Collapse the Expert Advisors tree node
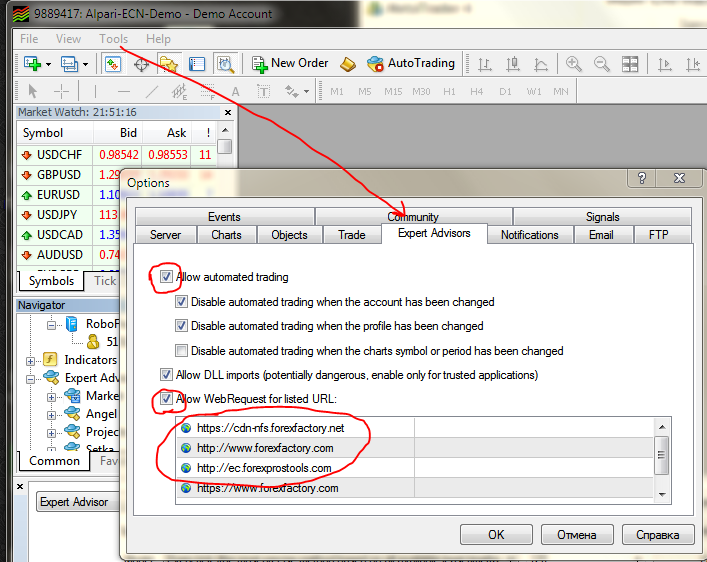Viewport: 707px width, 562px height. (30, 379)
